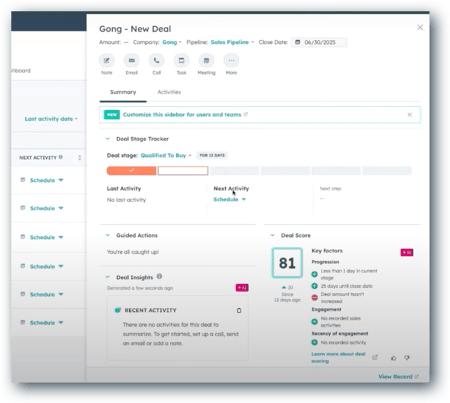Click the Amount value dashes
Viewport: 450px width, 403px height.
pos(126,42)
